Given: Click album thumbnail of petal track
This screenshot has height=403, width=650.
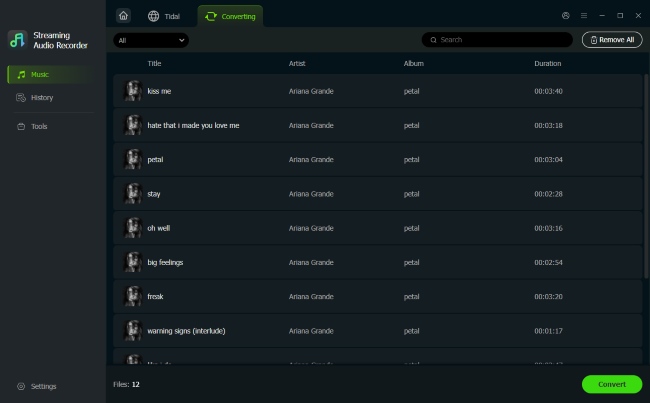Looking at the screenshot, I should click(x=133, y=160).
